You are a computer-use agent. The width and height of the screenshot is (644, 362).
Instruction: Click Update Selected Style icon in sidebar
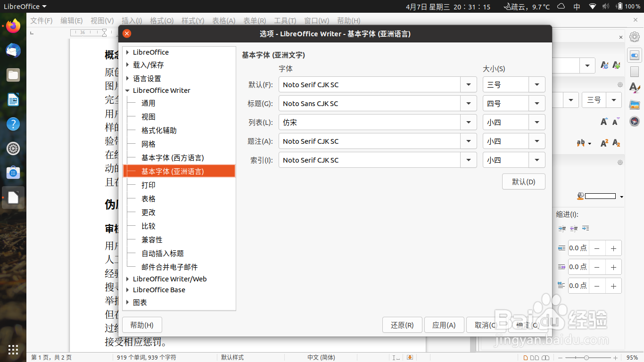[x=604, y=66]
